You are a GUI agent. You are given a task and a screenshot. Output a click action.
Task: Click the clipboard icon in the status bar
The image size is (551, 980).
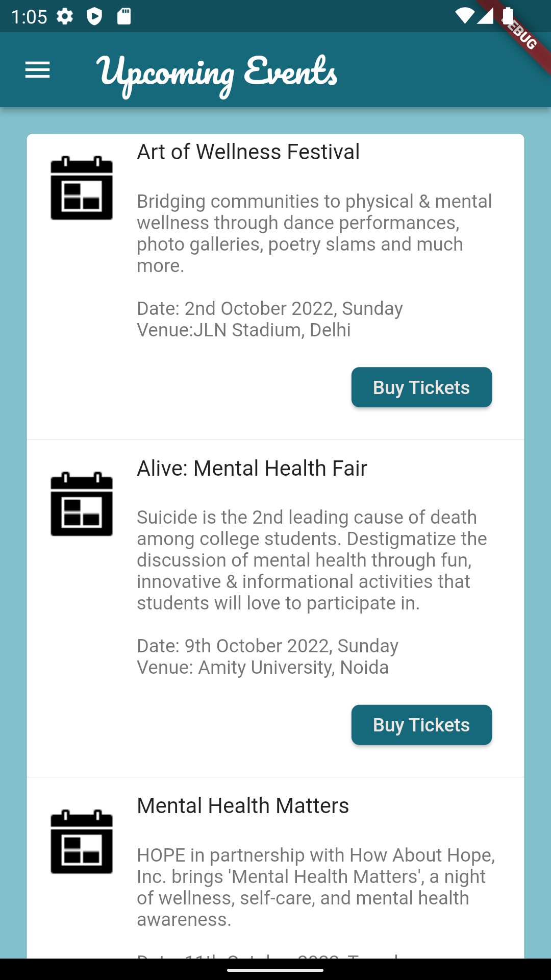[x=124, y=16]
